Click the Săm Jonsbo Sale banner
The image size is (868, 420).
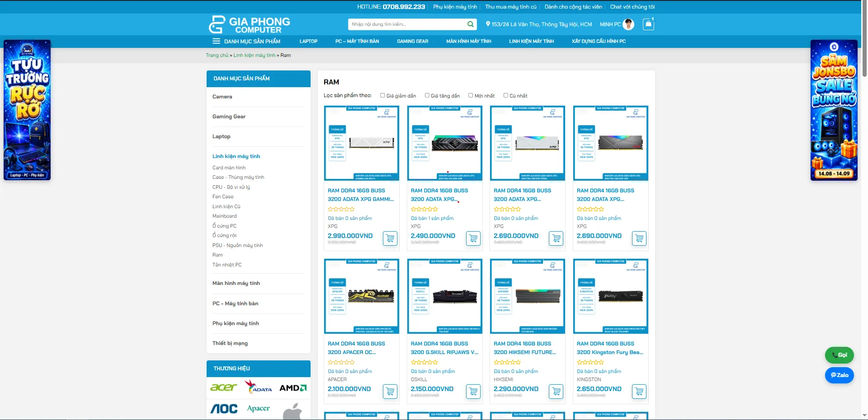point(834,110)
